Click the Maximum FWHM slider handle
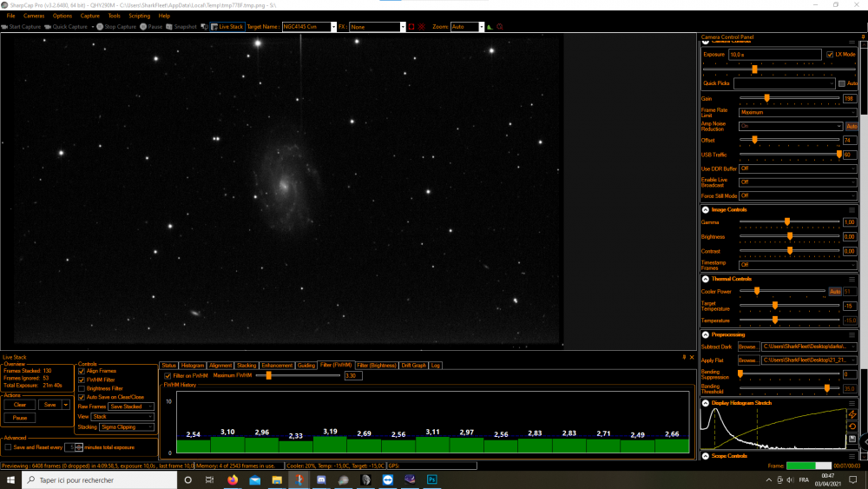This screenshot has height=489, width=868. [268, 375]
